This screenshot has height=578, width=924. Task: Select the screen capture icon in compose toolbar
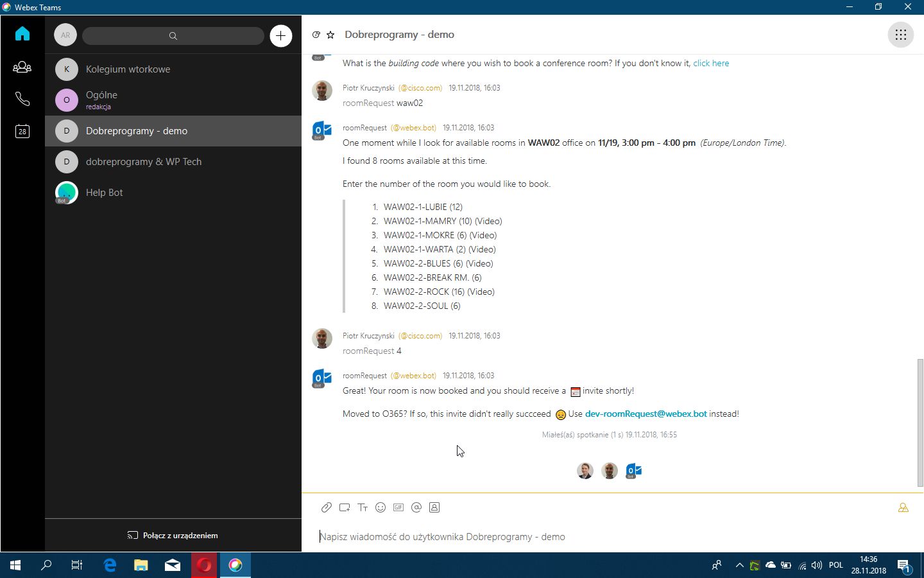345,507
